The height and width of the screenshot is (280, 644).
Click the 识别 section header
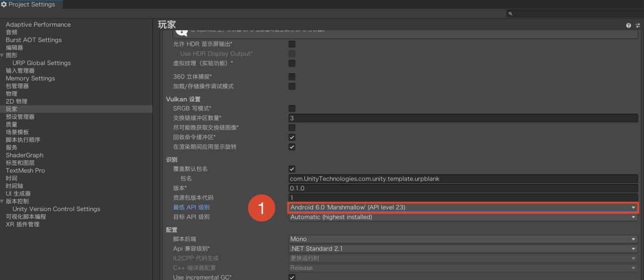(x=172, y=159)
